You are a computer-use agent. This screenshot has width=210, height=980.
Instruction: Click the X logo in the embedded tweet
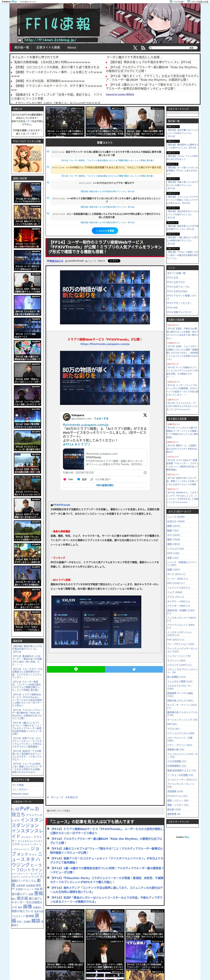(x=145, y=415)
